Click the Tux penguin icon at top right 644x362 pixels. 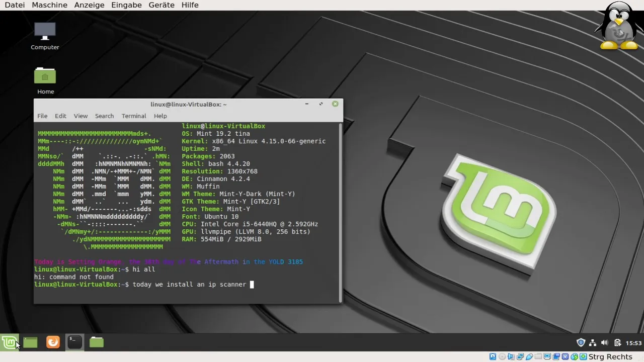619,26
